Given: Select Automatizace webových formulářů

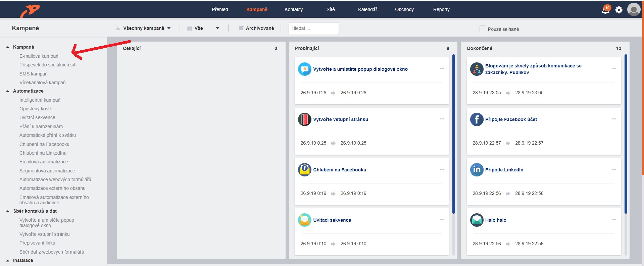Looking at the screenshot, I should point(55,179).
